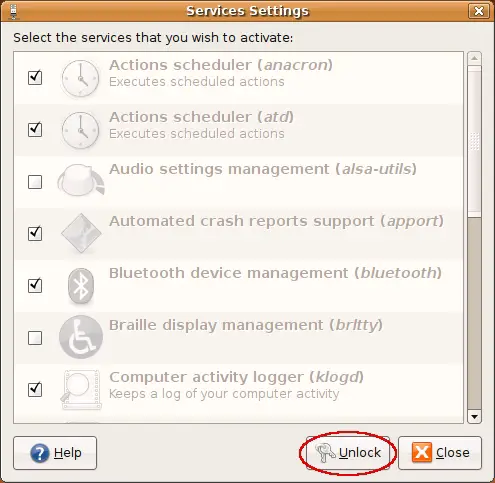Image resolution: width=495 pixels, height=483 pixels.
Task: Uncheck the klogd activity logger checkbox
Action: point(35,389)
